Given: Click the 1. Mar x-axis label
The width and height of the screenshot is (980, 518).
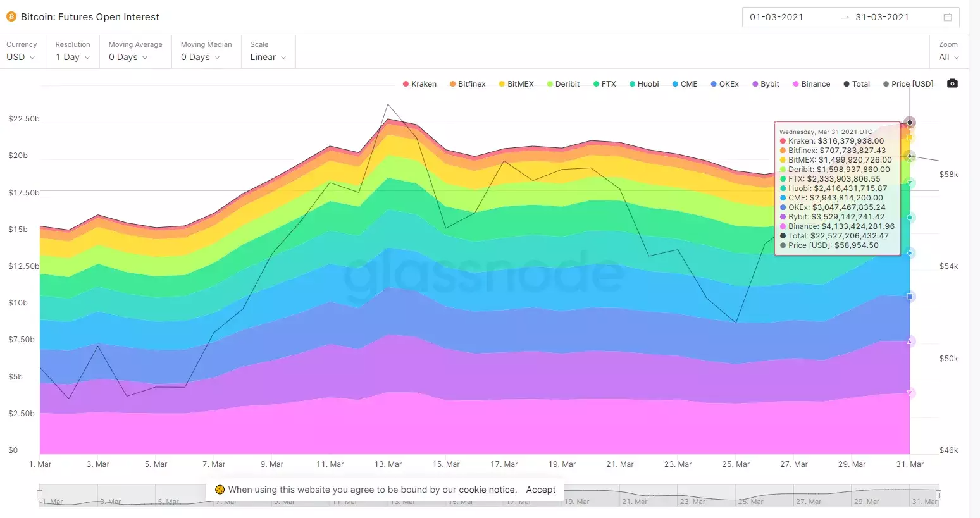Looking at the screenshot, I should [x=40, y=464].
